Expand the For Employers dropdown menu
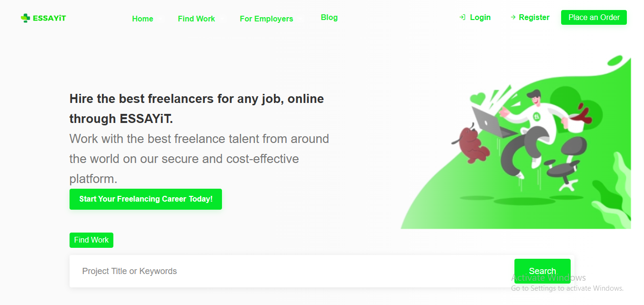The height and width of the screenshot is (305, 644). pos(266,19)
